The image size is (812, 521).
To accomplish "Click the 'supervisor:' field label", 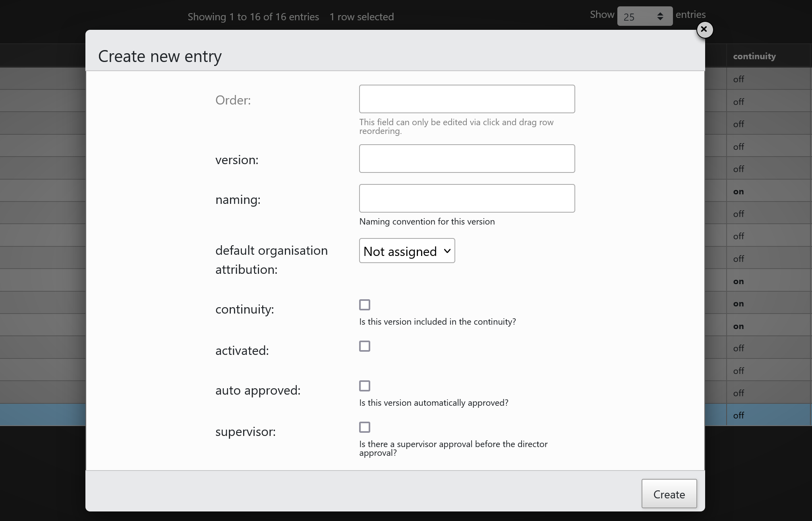I will coord(245,432).
